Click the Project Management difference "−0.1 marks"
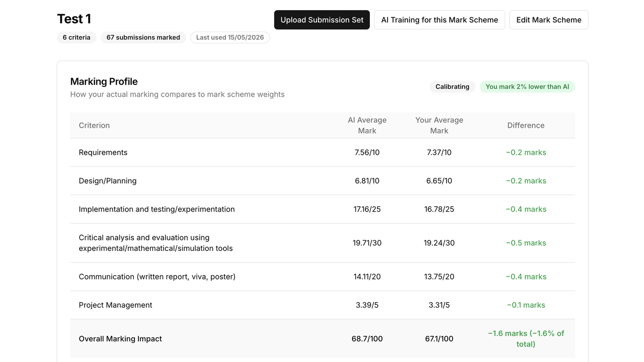The image size is (644, 362). [x=526, y=305]
